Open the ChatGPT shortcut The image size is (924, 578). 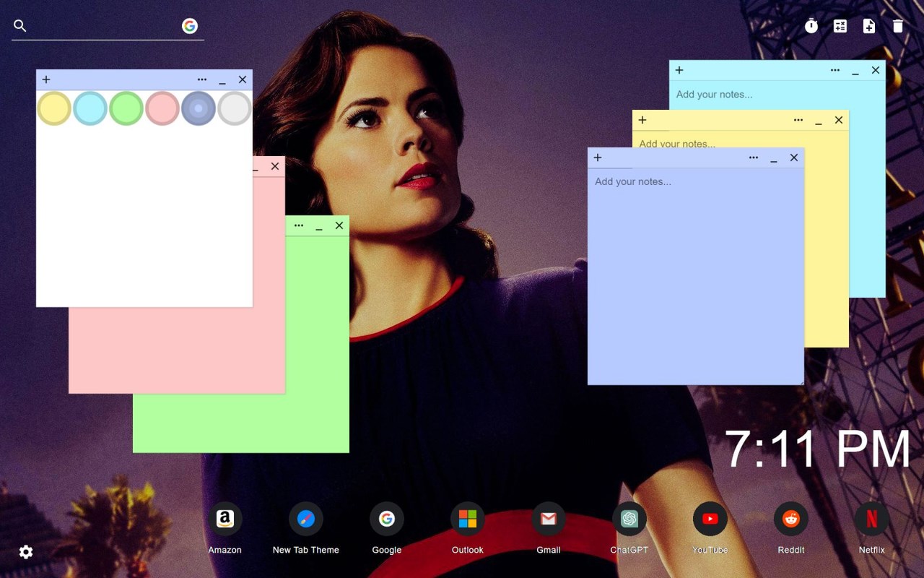coord(629,519)
